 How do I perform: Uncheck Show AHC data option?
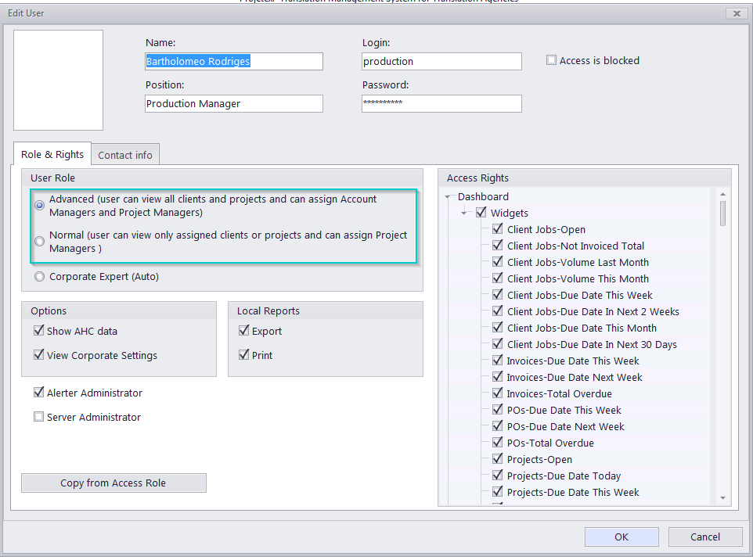tap(39, 331)
